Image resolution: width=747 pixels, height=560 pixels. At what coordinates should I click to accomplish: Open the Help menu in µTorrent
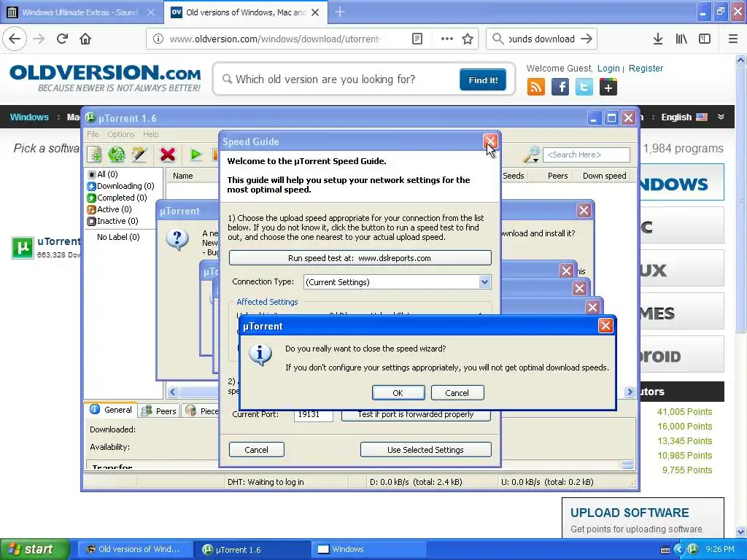pyautogui.click(x=150, y=134)
